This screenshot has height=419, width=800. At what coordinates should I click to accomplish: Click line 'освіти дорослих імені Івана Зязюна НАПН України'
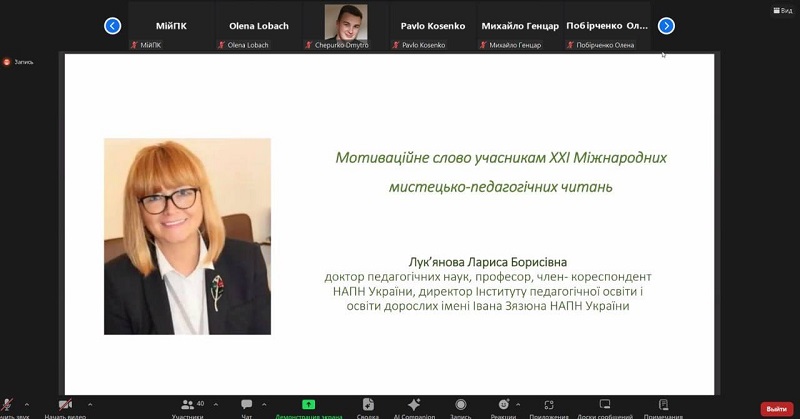488,306
